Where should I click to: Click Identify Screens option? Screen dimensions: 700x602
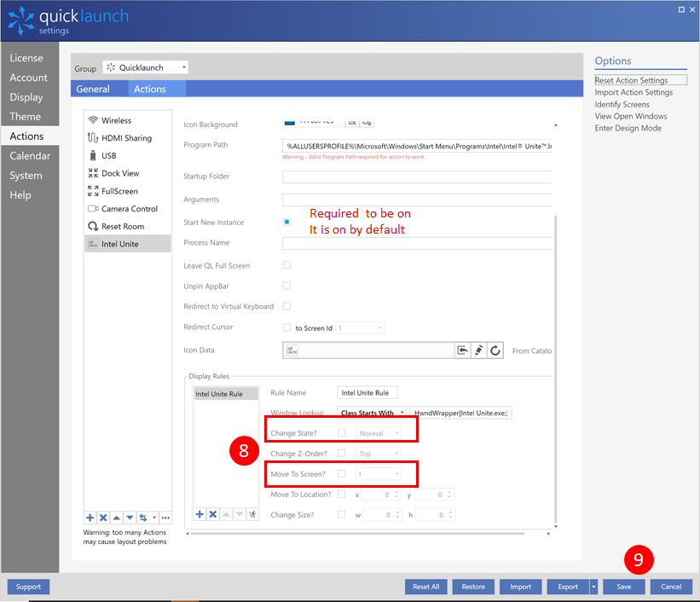[x=622, y=105]
